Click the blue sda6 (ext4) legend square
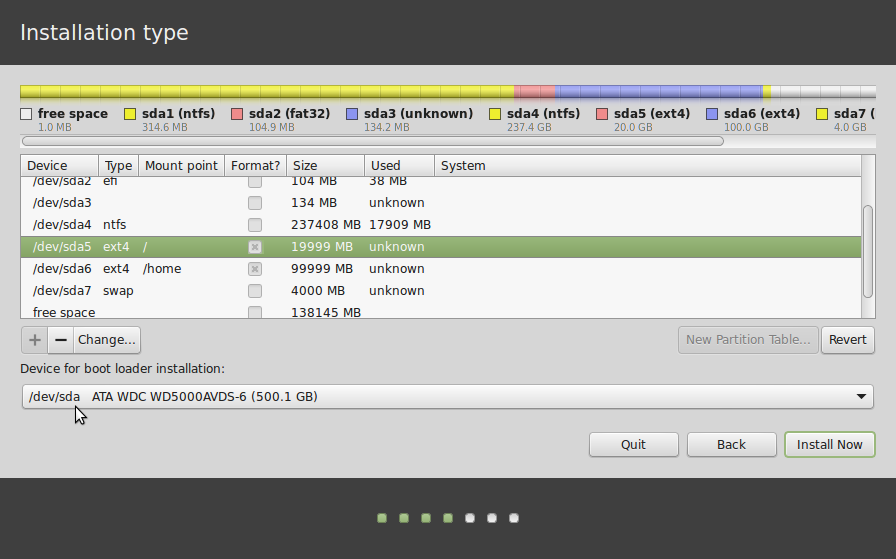The width and height of the screenshot is (896, 559). tap(713, 114)
